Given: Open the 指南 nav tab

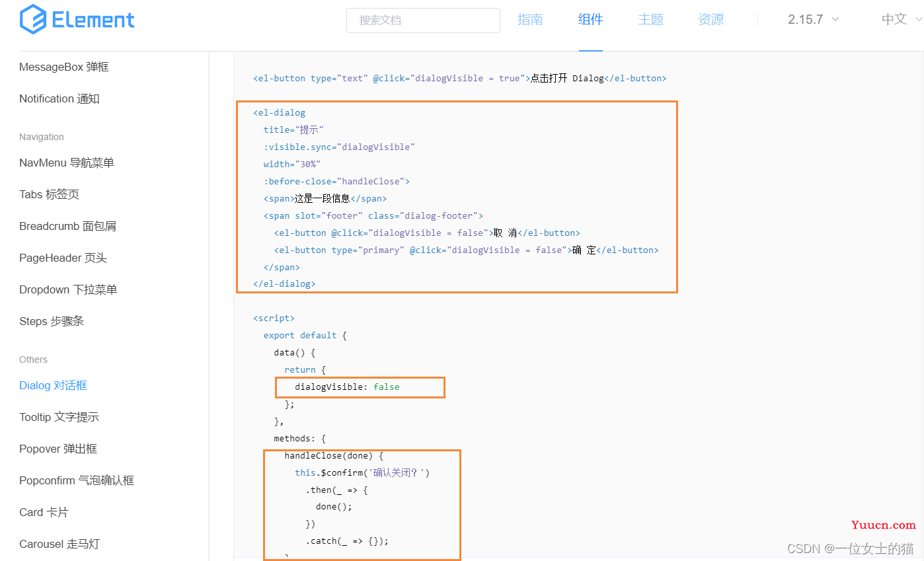Looking at the screenshot, I should (x=530, y=20).
